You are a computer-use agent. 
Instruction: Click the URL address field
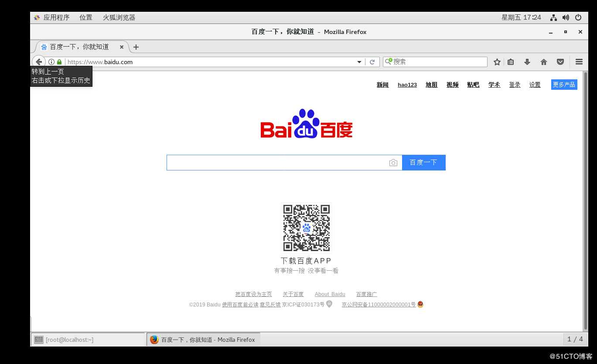[x=211, y=62]
